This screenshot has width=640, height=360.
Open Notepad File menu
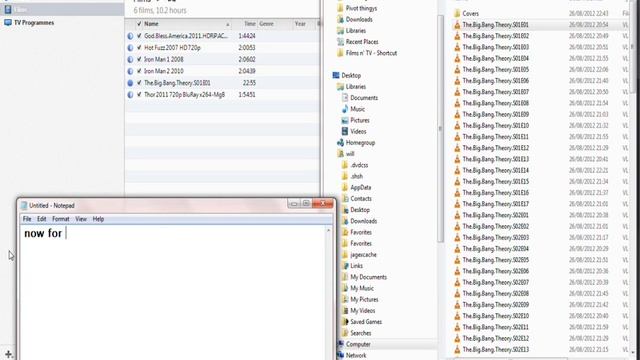click(x=27, y=219)
